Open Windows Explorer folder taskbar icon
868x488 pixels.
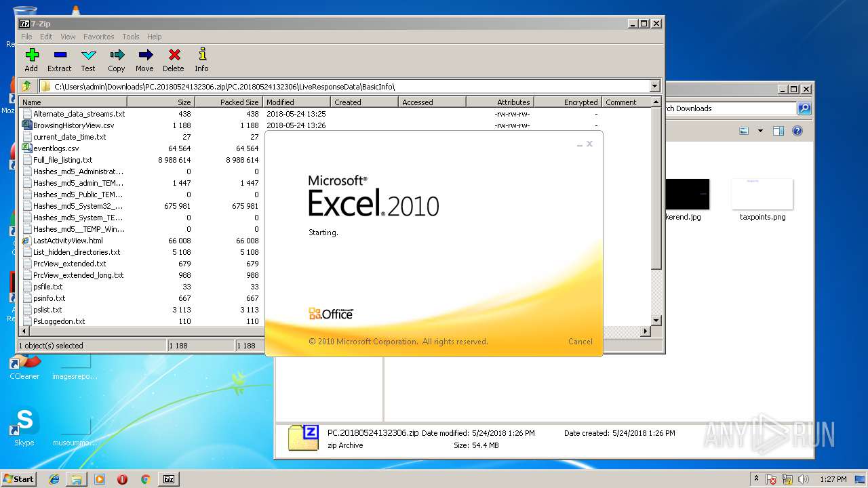[77, 479]
